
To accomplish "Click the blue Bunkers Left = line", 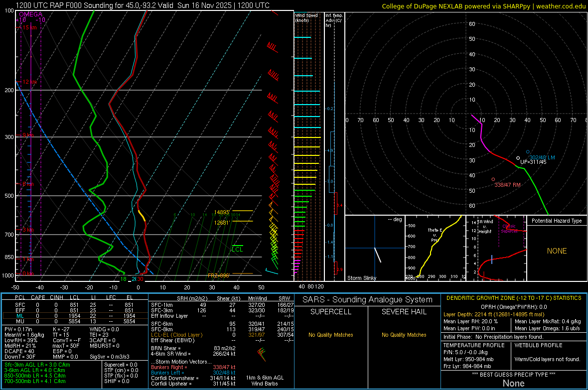I will (193, 373).
